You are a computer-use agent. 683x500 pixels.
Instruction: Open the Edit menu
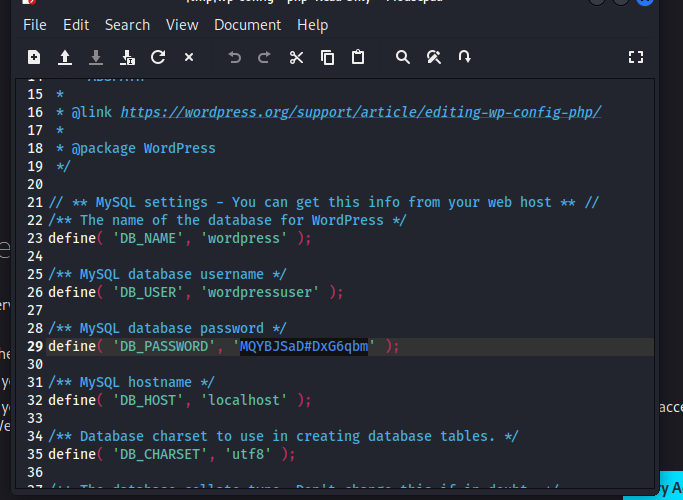(x=76, y=25)
